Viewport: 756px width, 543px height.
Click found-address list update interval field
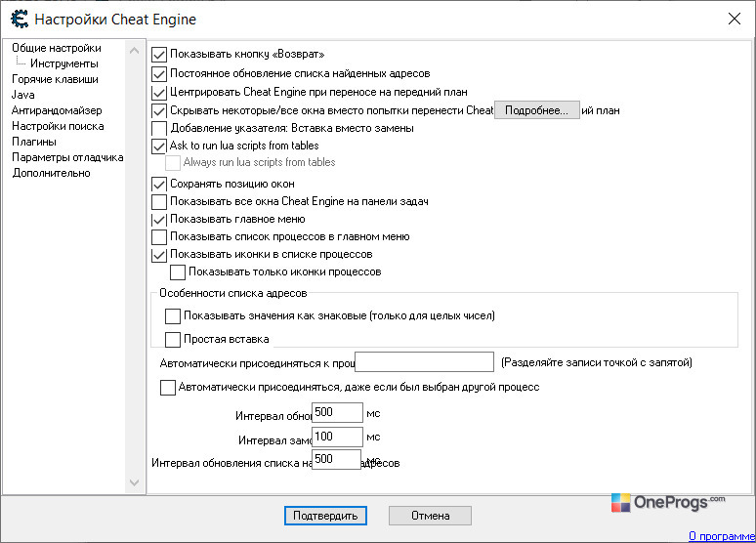[x=337, y=459]
